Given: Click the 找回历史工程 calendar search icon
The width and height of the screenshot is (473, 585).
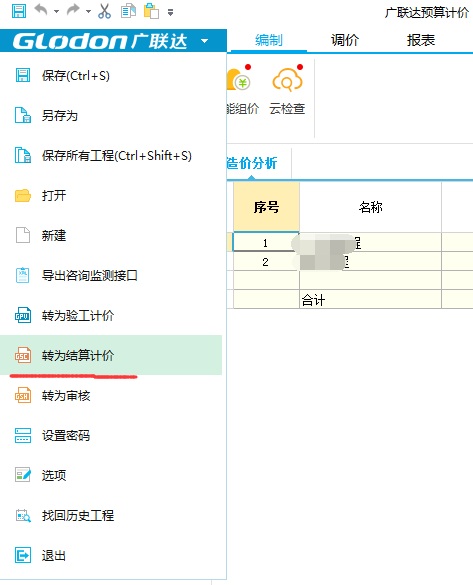Looking at the screenshot, I should click(x=23, y=515).
